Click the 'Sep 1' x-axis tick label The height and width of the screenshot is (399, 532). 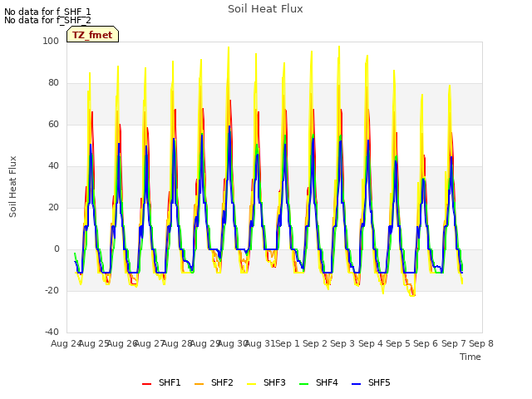pyautogui.click(x=288, y=343)
